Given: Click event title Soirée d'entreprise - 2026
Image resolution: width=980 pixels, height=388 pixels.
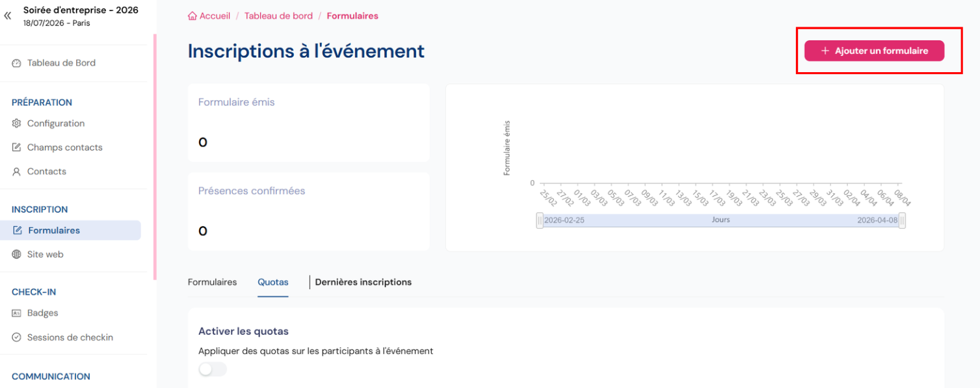Looking at the screenshot, I should tap(81, 10).
